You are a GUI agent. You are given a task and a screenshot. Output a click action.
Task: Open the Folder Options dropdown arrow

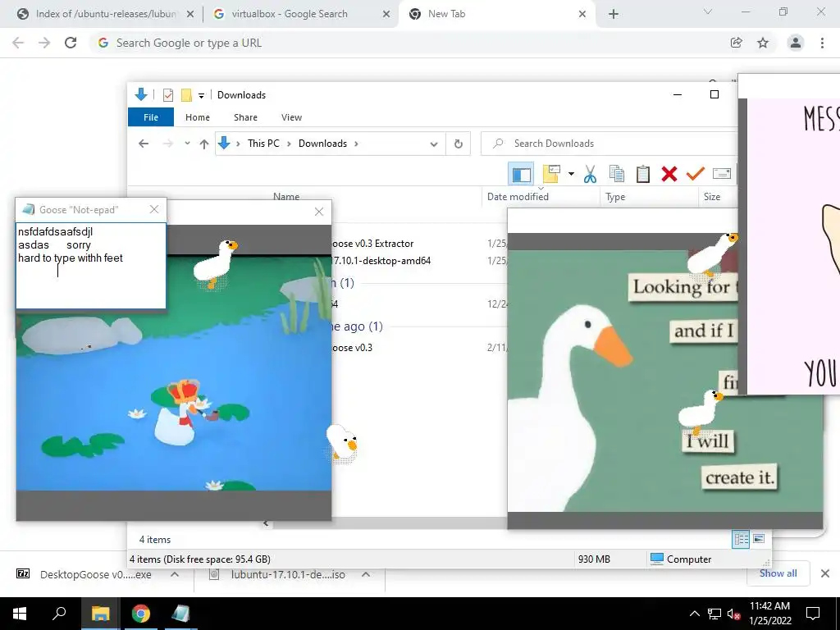click(x=571, y=174)
